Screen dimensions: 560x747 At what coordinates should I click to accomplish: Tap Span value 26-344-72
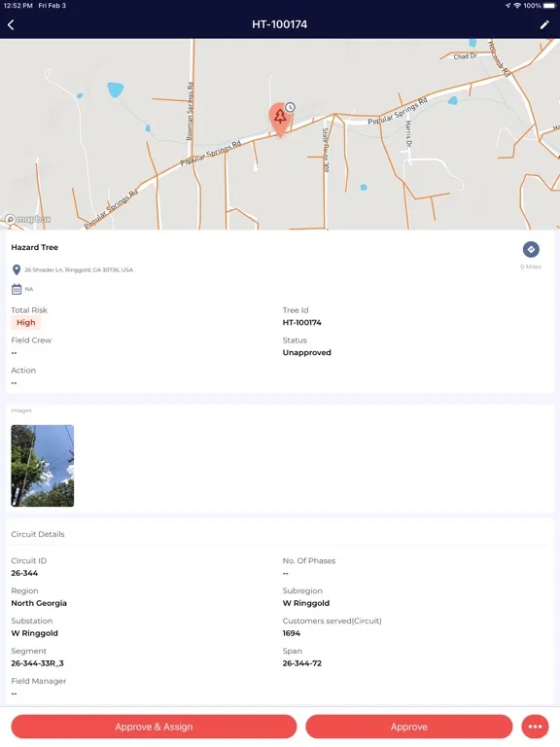[302, 663]
